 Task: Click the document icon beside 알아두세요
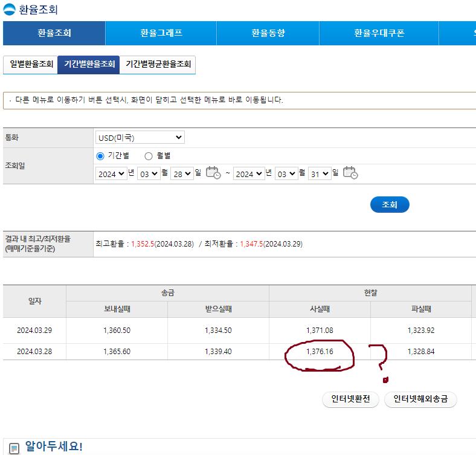[14, 448]
